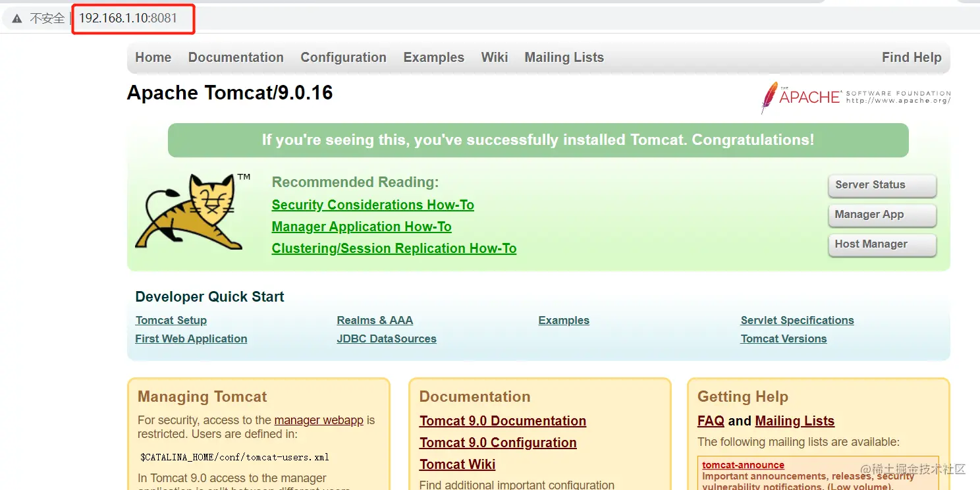Open Tomcat 9.0 Documentation link
This screenshot has height=490, width=980.
coord(503,421)
